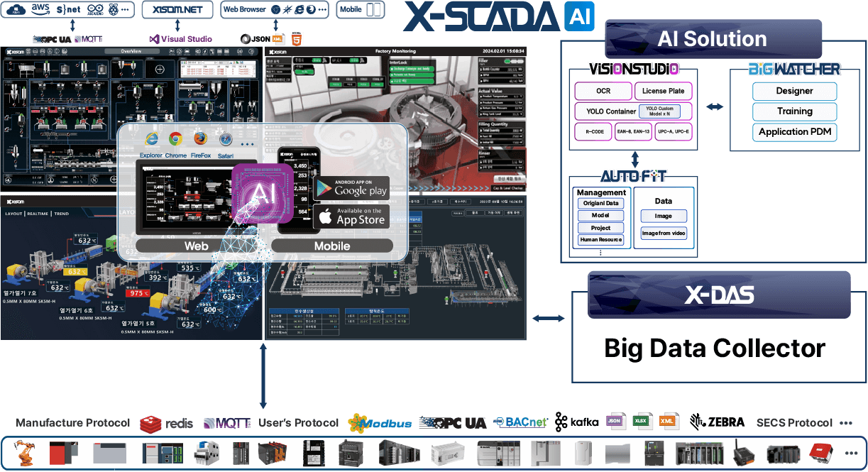Open the Safari browser icon
The image size is (868, 472).
tap(226, 139)
